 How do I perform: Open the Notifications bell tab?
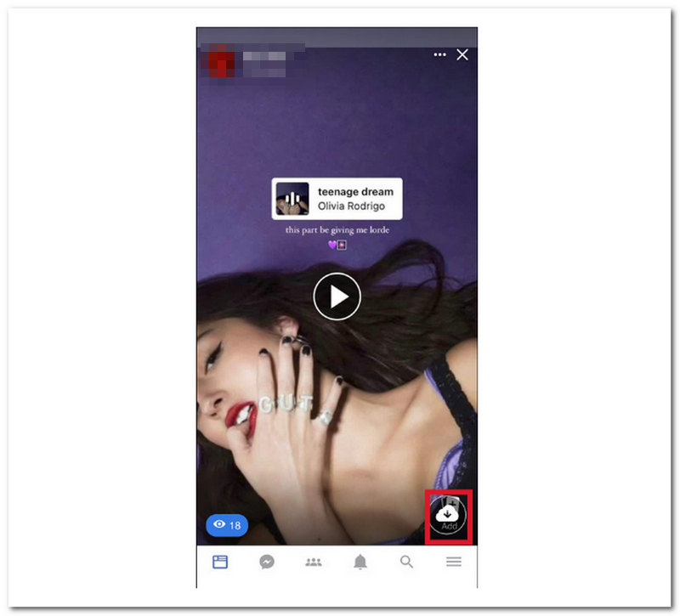pos(360,562)
